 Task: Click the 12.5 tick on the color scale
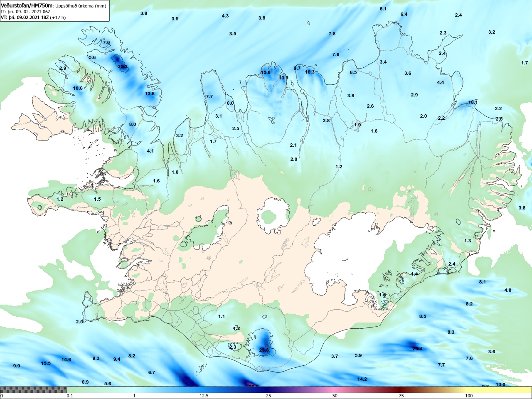pyautogui.click(x=204, y=396)
